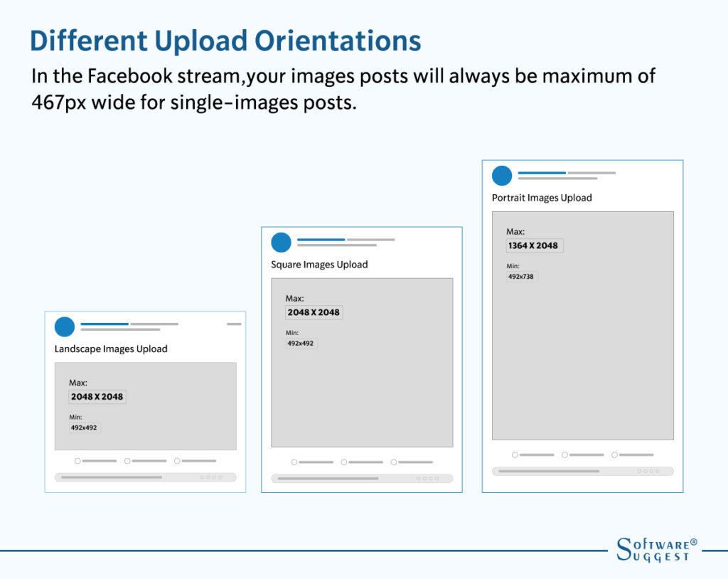
Task: Click the Max '2048 X 2048' badge on the square card
Action: [314, 312]
